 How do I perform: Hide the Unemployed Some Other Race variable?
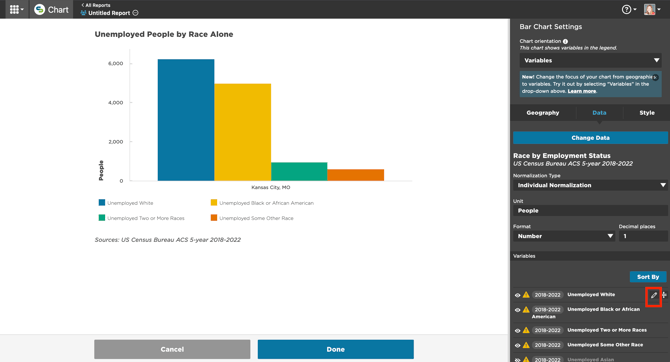517,345
